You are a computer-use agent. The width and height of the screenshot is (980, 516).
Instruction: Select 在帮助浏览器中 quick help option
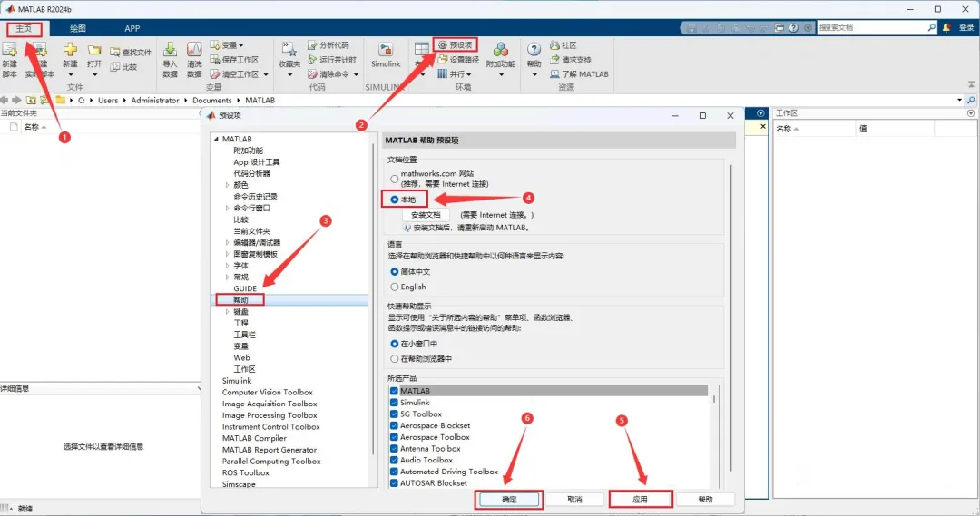(395, 358)
